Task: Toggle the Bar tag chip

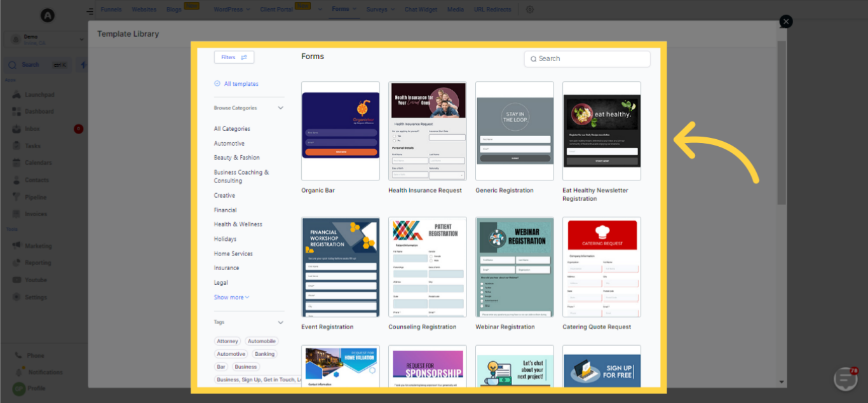Action: coord(221,367)
